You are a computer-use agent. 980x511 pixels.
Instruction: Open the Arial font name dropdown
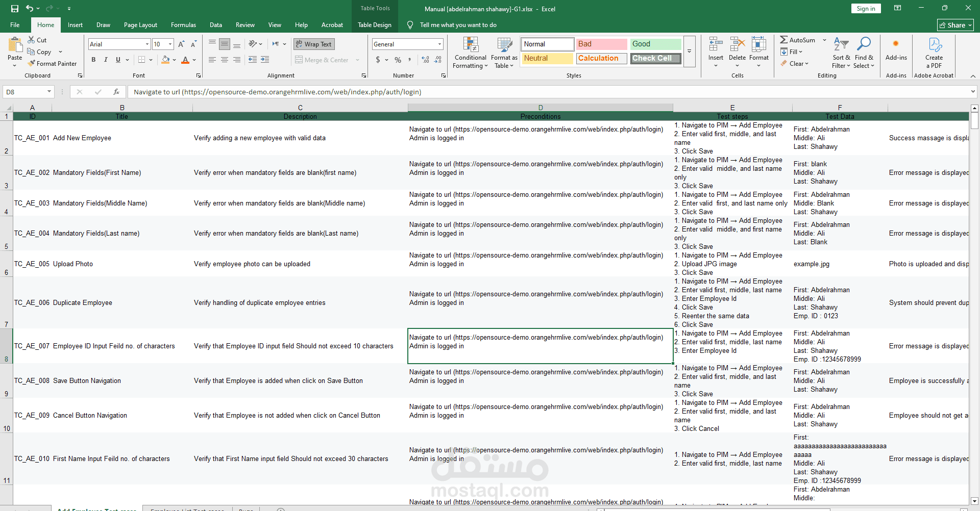pyautogui.click(x=147, y=44)
